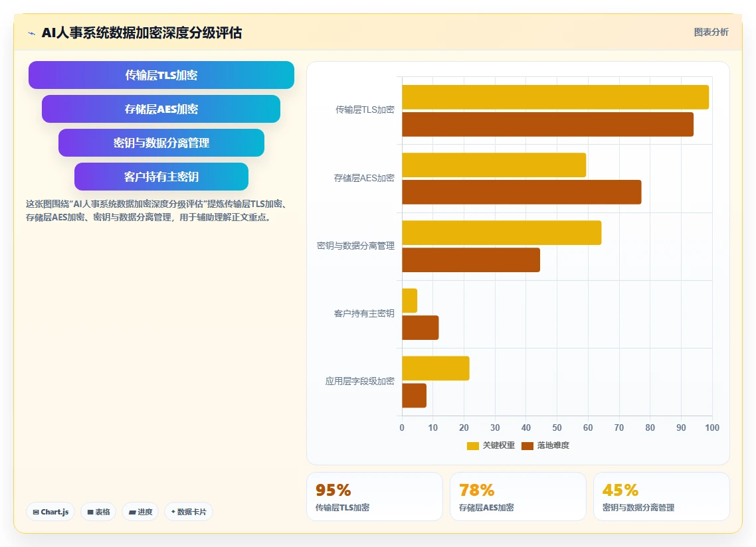Image resolution: width=756 pixels, height=547 pixels.
Task: Click the x-axis tick value 50
Action: click(x=557, y=428)
